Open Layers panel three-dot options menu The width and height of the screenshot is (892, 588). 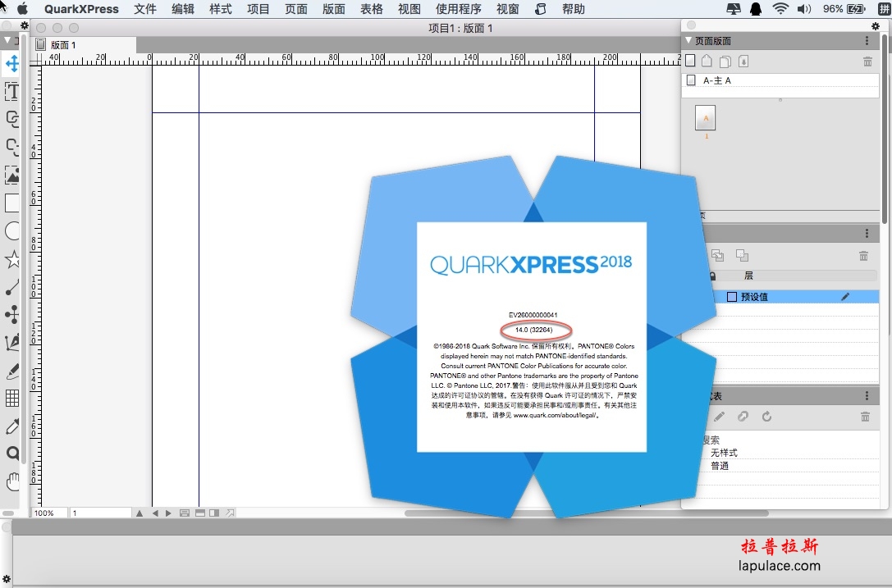867,233
